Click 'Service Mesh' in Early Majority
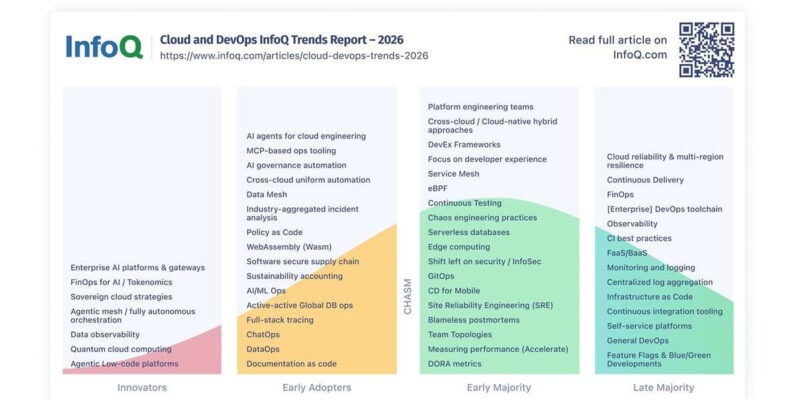 click(454, 173)
